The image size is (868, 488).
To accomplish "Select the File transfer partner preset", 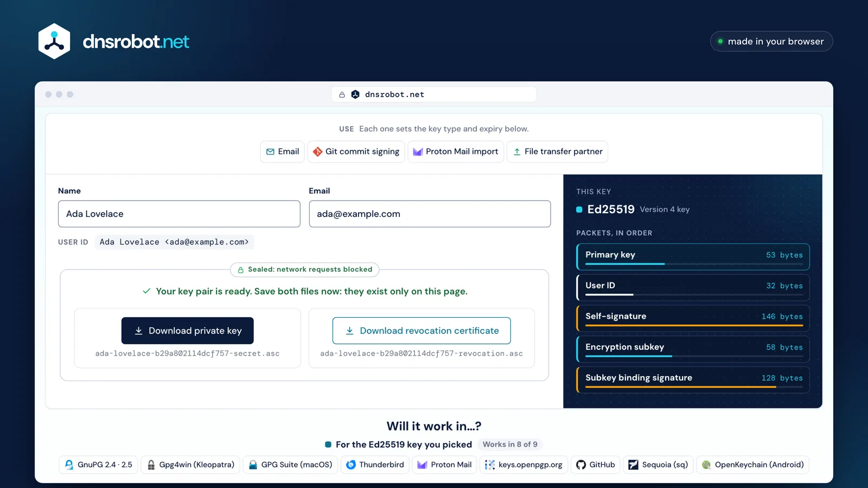I will pyautogui.click(x=557, y=152).
